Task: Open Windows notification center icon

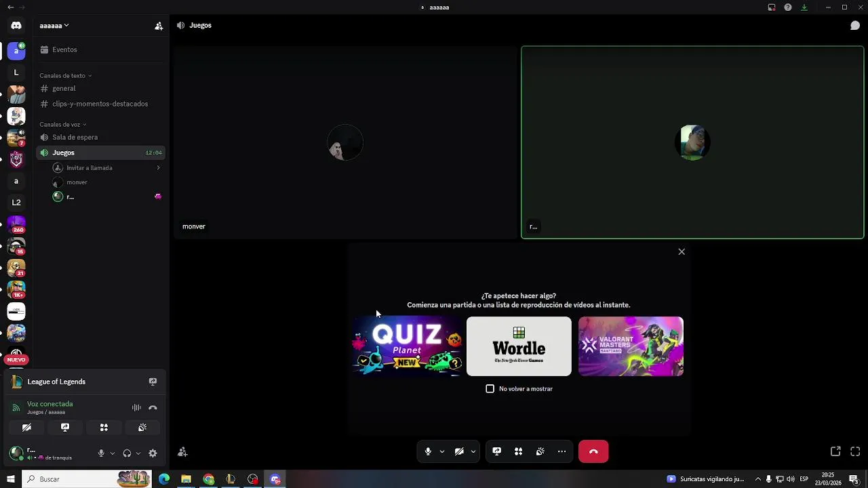Action: [854, 479]
